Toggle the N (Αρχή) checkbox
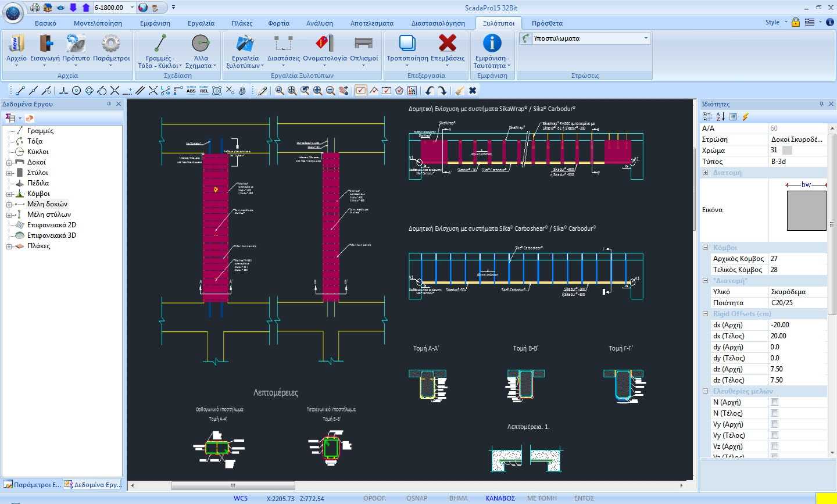 pyautogui.click(x=774, y=402)
